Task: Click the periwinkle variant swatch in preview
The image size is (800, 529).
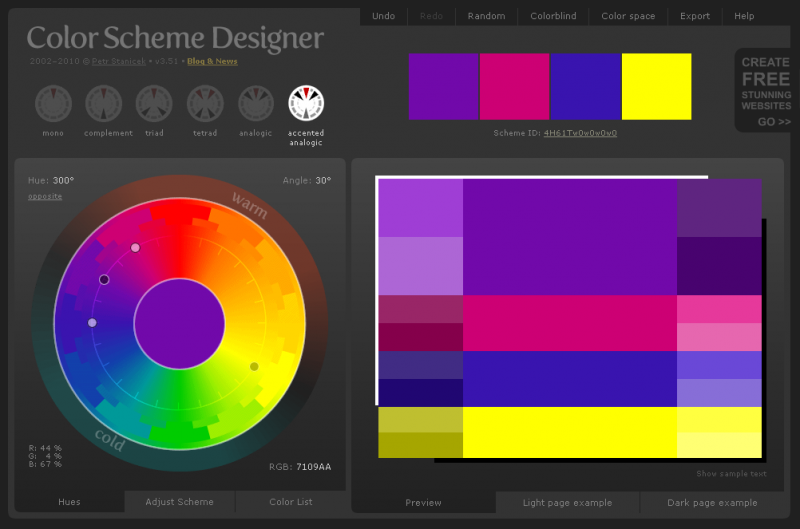Action: click(x=719, y=393)
